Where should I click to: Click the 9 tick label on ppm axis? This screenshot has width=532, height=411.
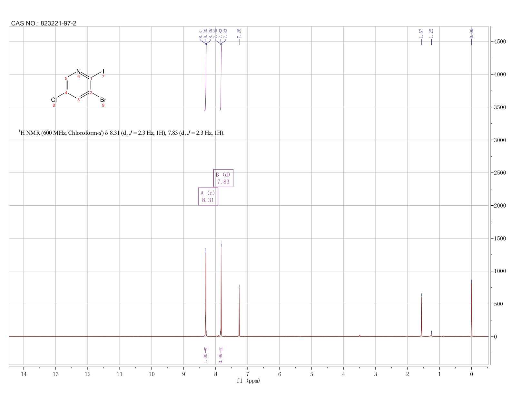click(x=183, y=374)
